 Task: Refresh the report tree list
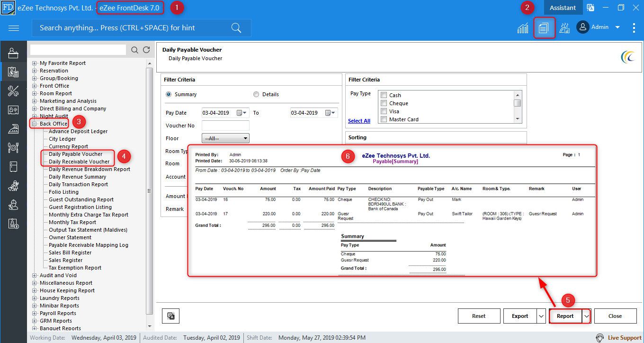pos(146,50)
